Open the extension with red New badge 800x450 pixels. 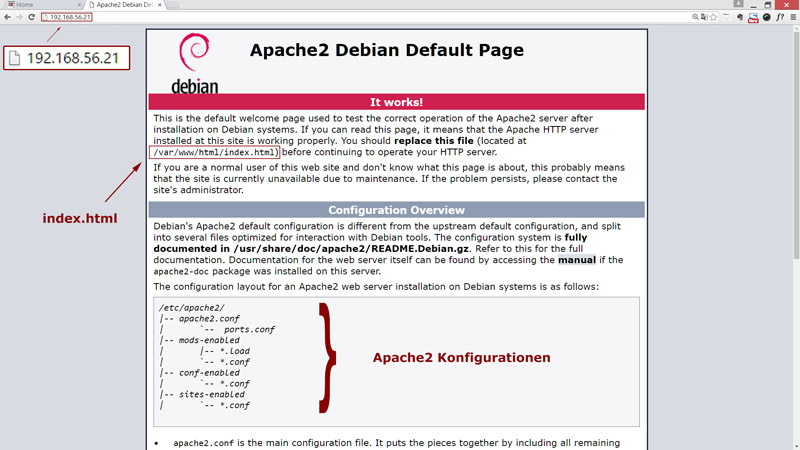[754, 18]
